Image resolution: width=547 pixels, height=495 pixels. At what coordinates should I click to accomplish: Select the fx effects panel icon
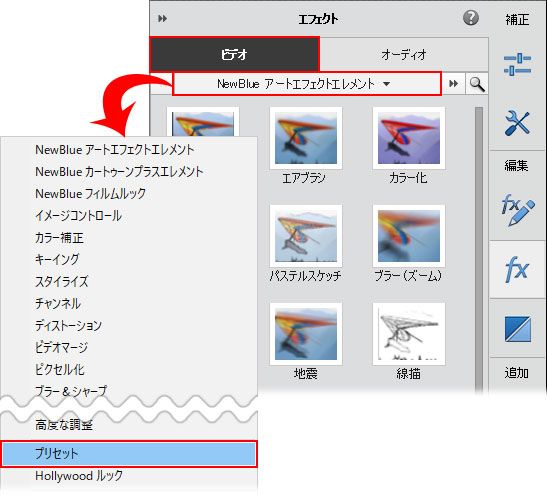click(x=517, y=269)
